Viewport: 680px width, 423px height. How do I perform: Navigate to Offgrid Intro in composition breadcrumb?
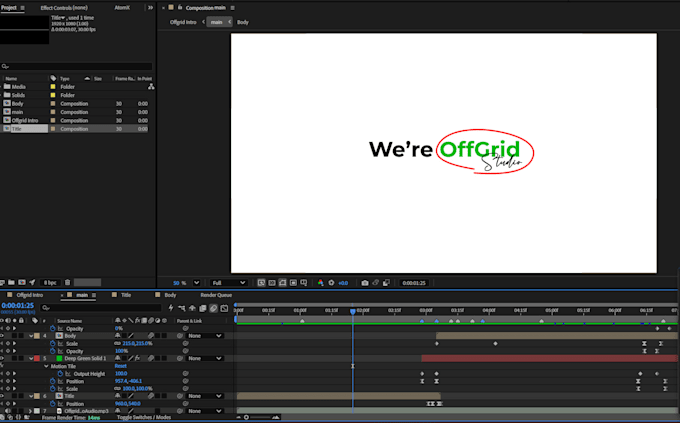tap(183, 22)
